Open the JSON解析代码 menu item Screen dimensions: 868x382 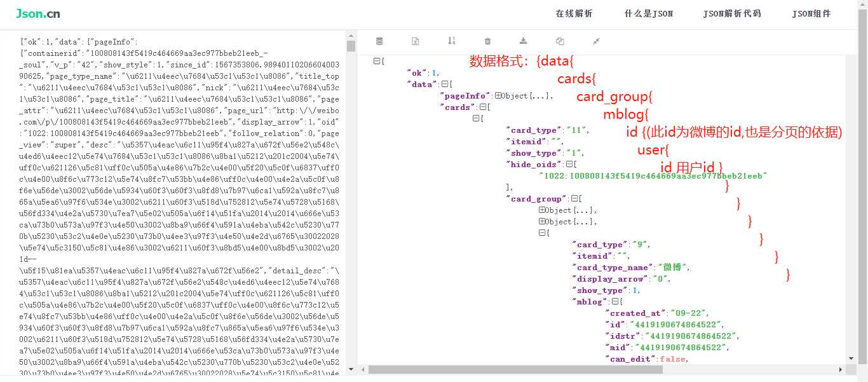click(732, 13)
